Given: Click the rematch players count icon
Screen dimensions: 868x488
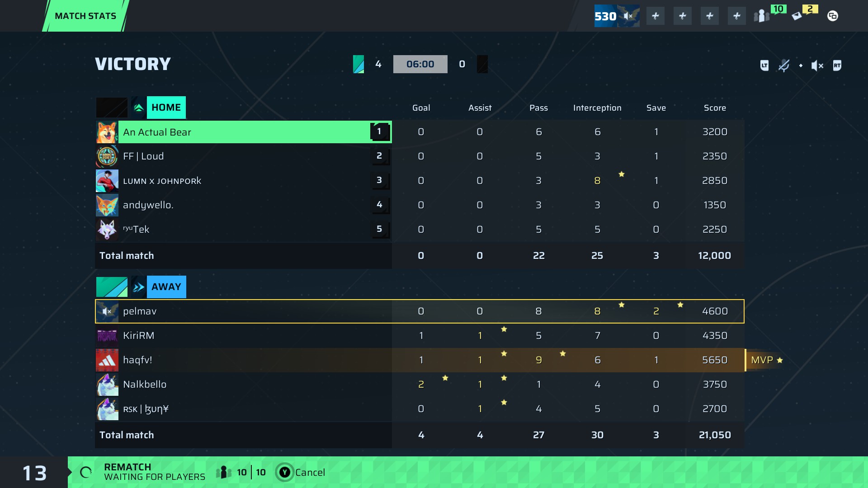Looking at the screenshot, I should 224,473.
